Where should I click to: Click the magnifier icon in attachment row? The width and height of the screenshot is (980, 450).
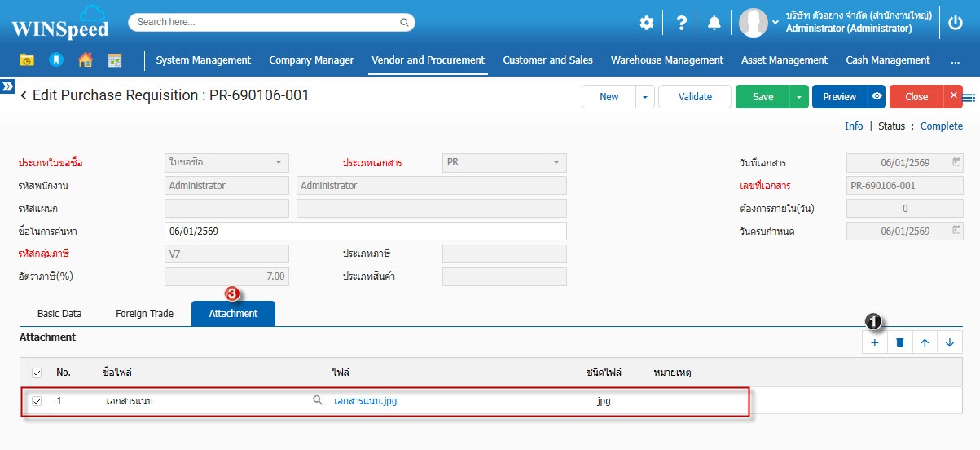coord(318,401)
